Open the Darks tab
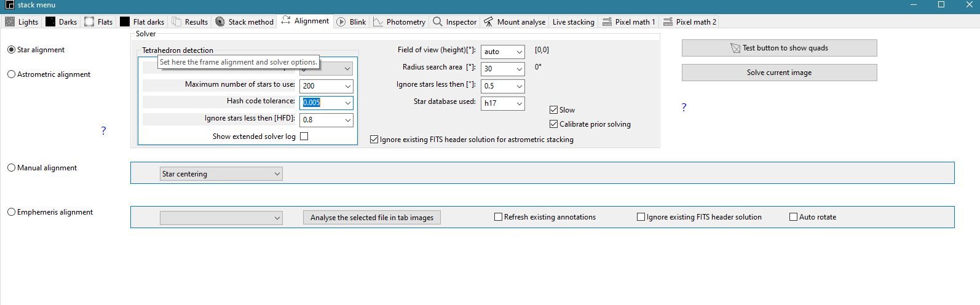Image resolution: width=980 pixels, height=305 pixels. pos(61,22)
